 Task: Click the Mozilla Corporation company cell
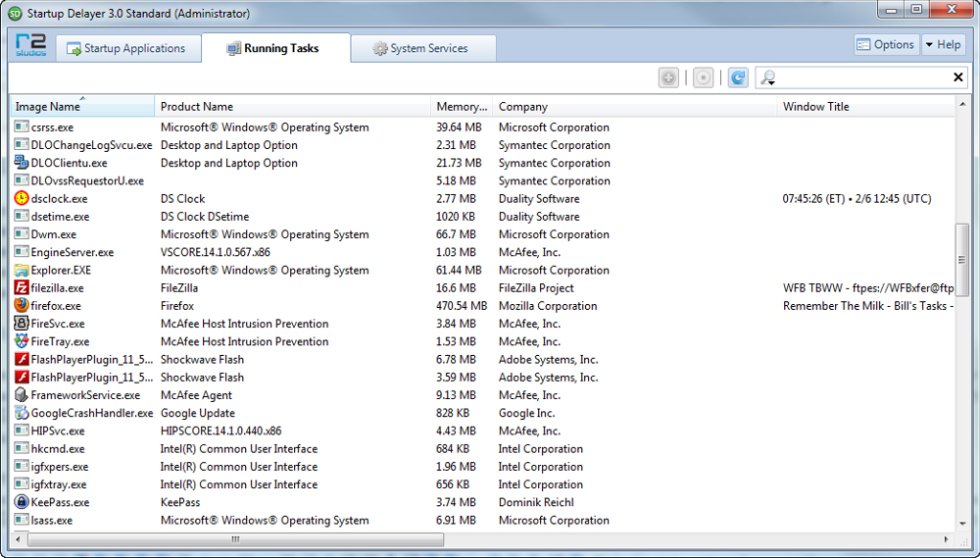tap(548, 306)
